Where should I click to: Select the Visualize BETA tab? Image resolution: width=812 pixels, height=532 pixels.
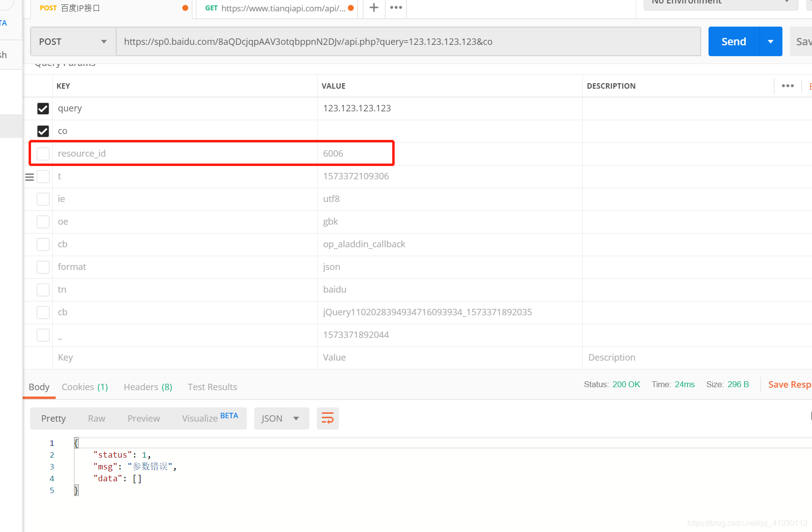[210, 418]
